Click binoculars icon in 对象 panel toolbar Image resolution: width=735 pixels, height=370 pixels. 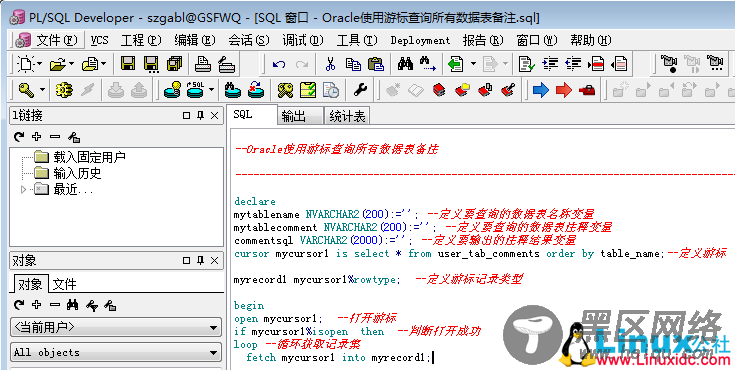tap(73, 305)
